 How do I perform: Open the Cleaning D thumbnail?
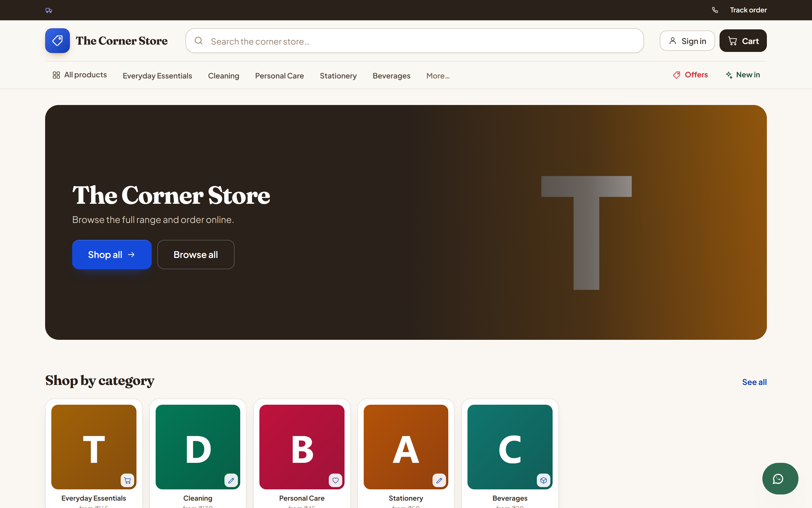coord(198,447)
